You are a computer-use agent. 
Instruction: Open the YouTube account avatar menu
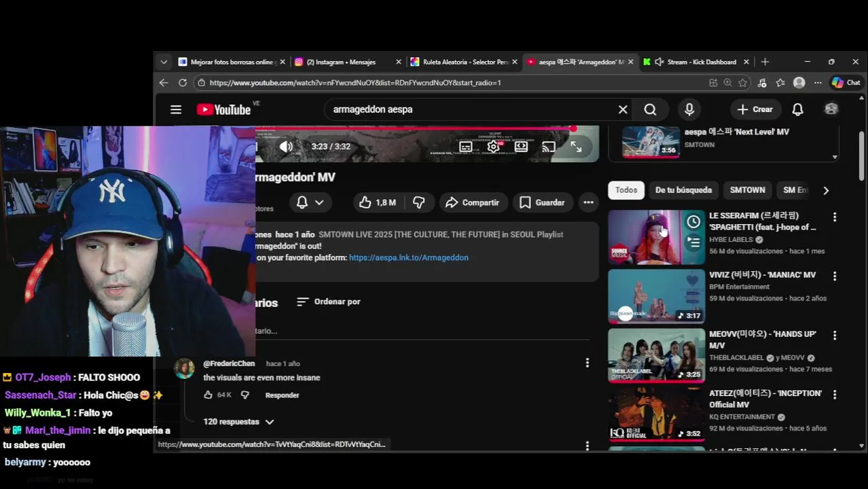[x=831, y=109]
